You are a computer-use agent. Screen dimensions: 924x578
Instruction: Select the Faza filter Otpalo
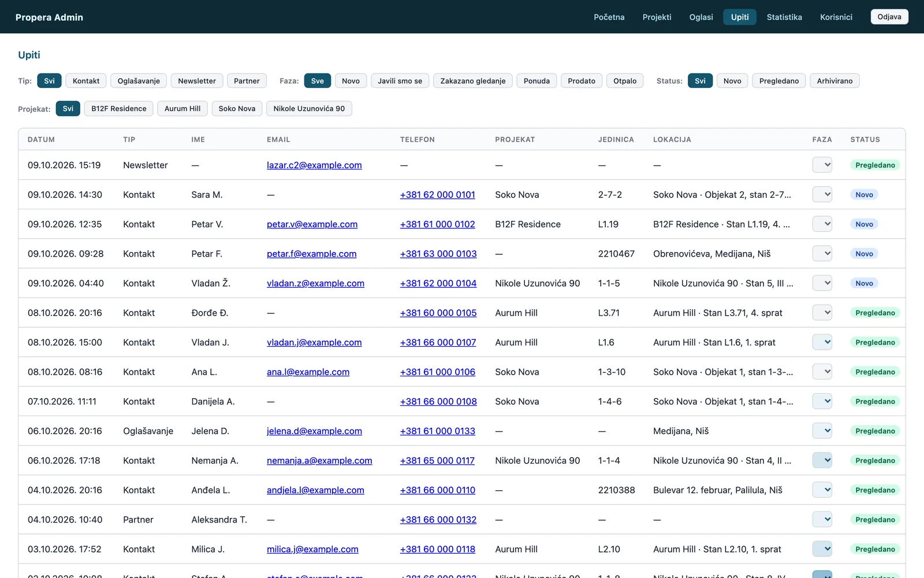point(625,81)
